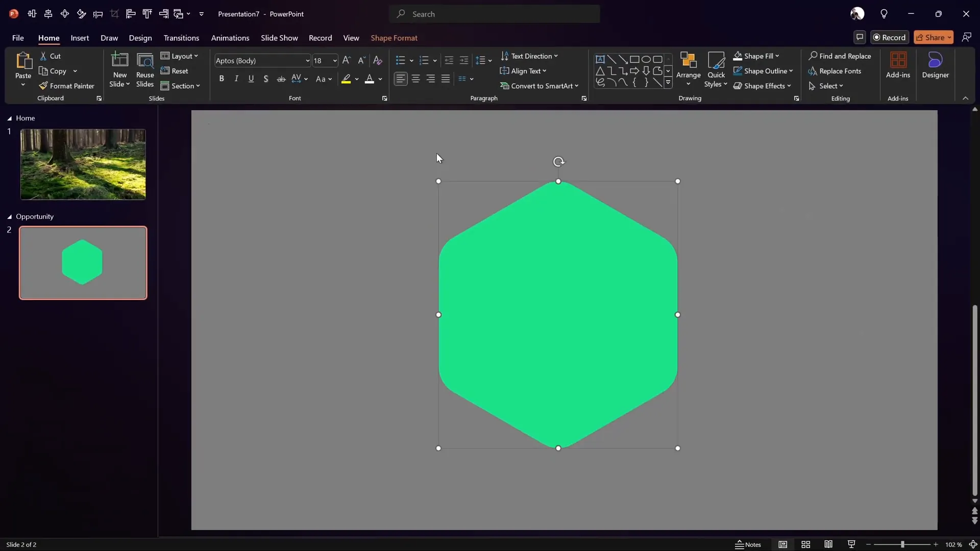Open the Text Direction dropdown
The image size is (980, 551).
coord(529,56)
